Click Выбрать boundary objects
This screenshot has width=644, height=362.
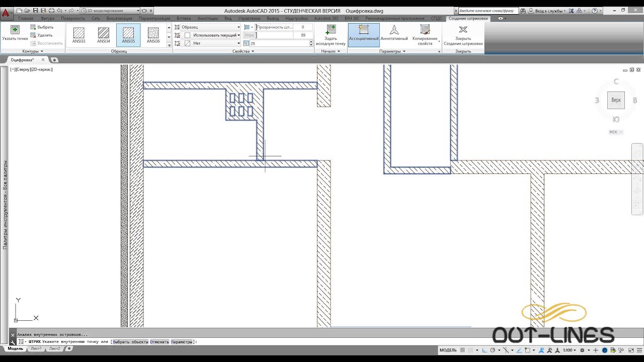pyautogui.click(x=42, y=27)
